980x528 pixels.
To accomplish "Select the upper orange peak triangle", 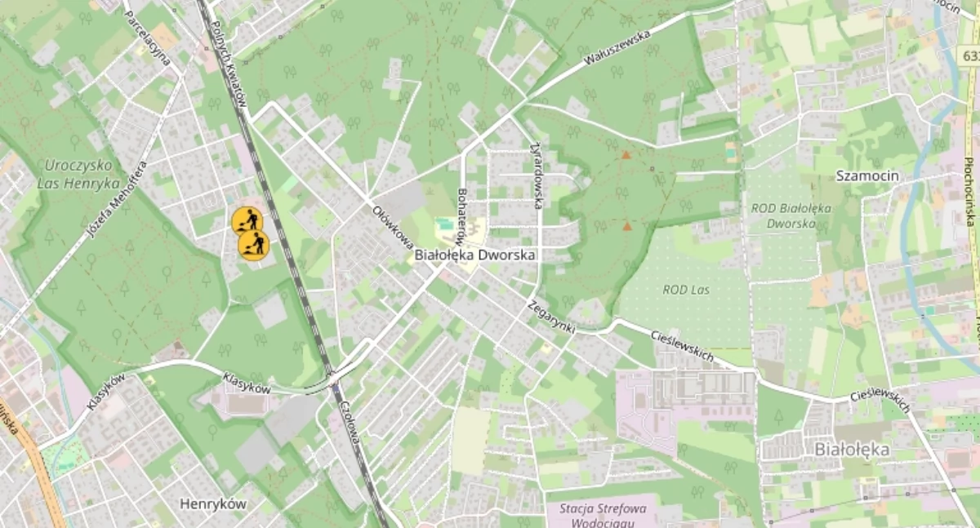I will 626,154.
